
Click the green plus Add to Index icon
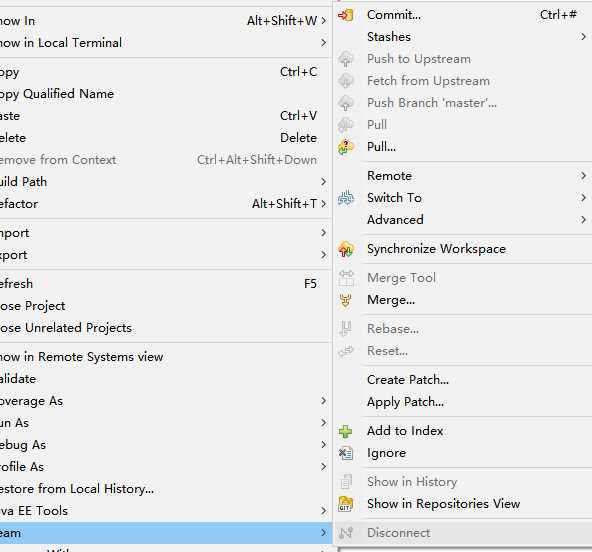pyautogui.click(x=345, y=431)
